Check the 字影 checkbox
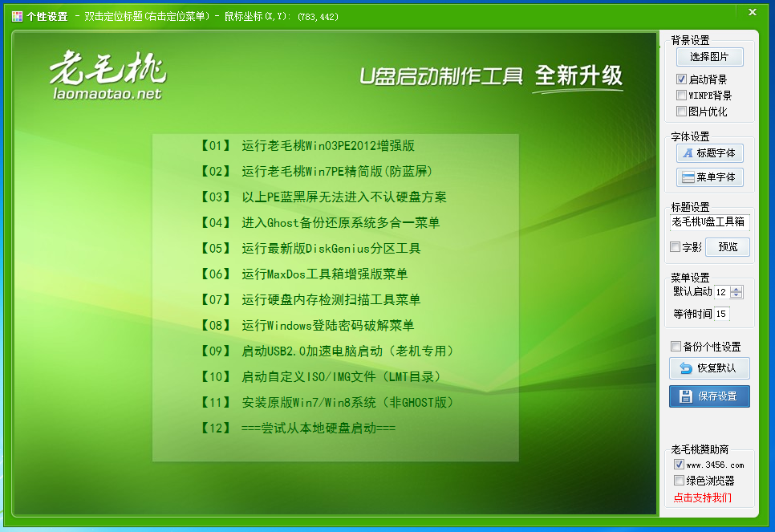The image size is (775, 532). pos(674,246)
